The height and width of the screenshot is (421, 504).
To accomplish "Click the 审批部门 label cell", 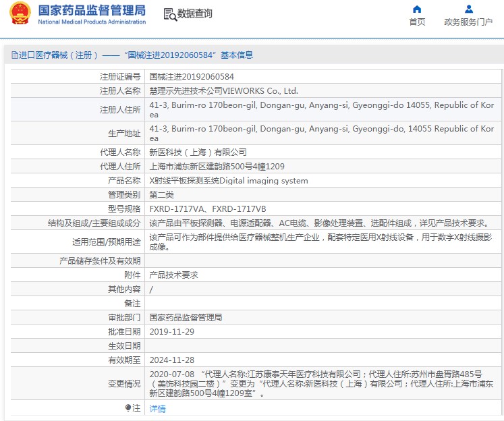I will click(78, 317).
